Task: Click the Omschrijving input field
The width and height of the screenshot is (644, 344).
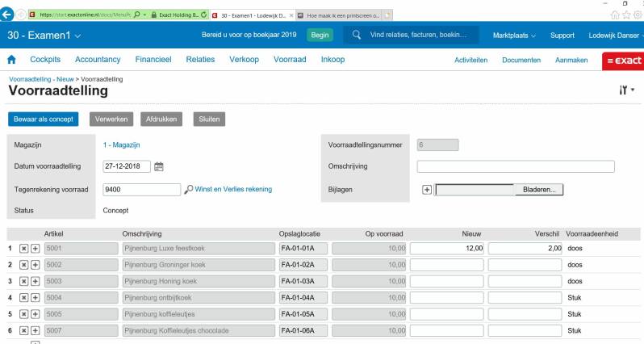Action: (x=515, y=166)
